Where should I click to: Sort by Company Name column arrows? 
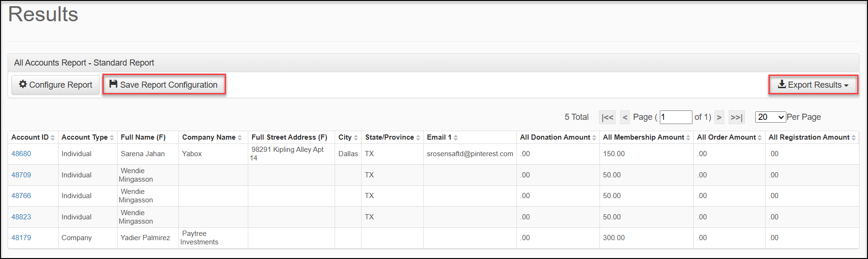(240, 138)
